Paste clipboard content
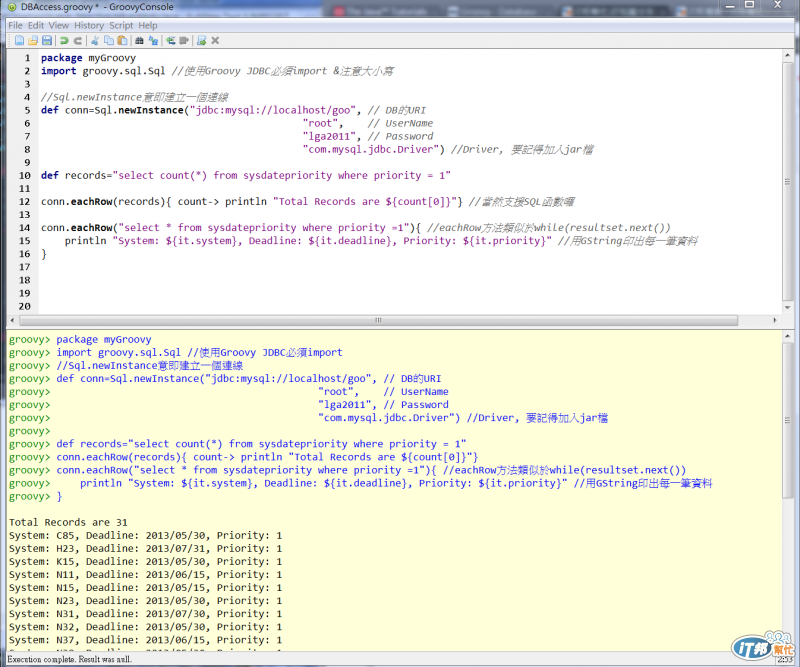 [x=122, y=40]
